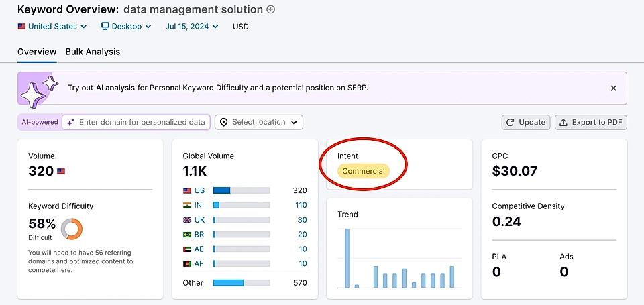Click the Keyword Difficulty donut chart
644x305 pixels.
click(72, 229)
